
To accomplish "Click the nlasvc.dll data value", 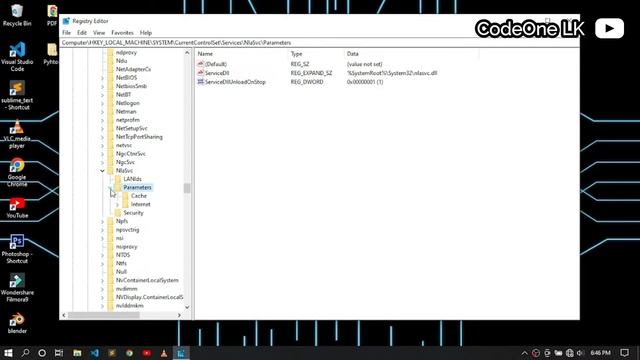I will pyautogui.click(x=392, y=73).
